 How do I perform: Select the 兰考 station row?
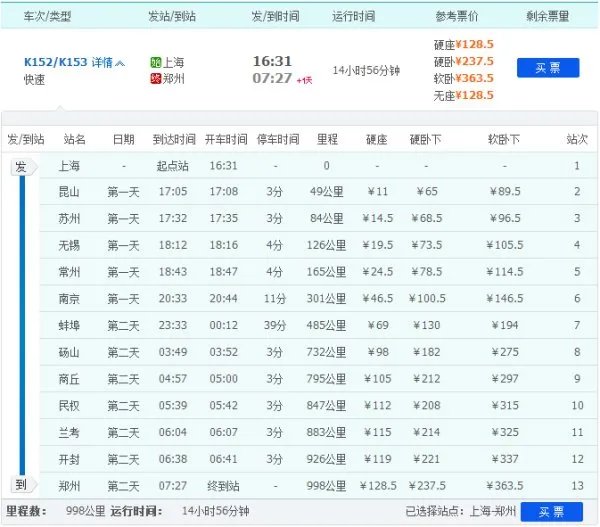tap(318, 432)
